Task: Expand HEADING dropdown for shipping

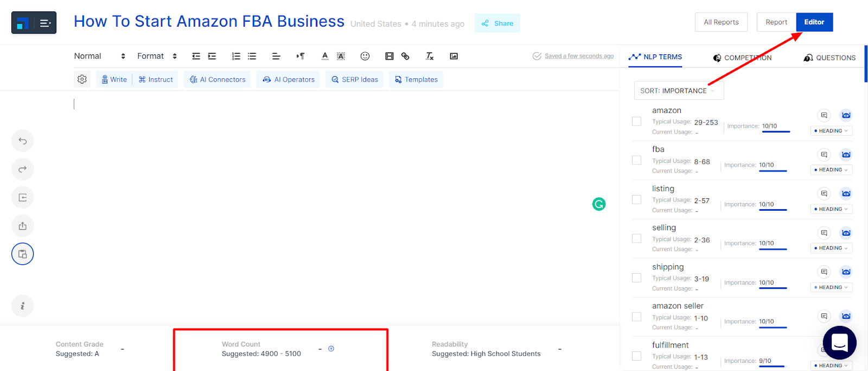Action: (x=832, y=287)
